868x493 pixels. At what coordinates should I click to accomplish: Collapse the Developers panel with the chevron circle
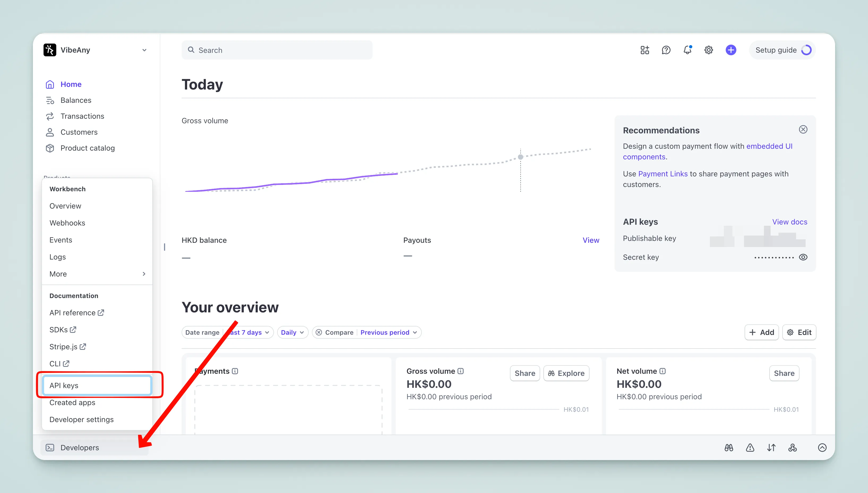(x=823, y=448)
